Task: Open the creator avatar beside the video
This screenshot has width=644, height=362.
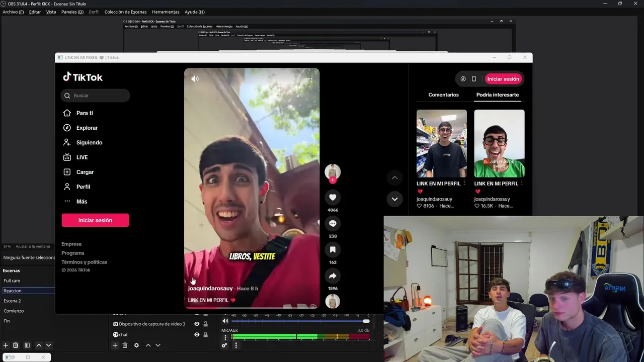Action: (x=333, y=172)
